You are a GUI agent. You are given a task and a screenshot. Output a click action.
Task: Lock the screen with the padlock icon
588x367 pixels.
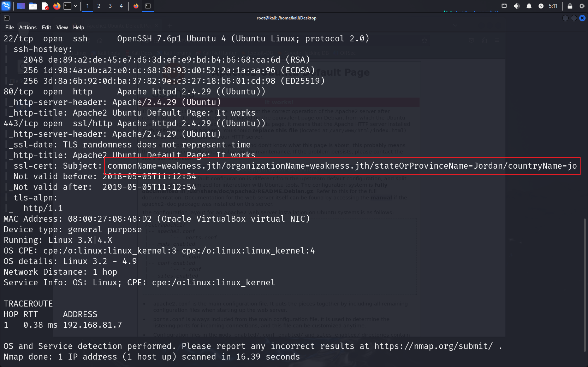570,6
